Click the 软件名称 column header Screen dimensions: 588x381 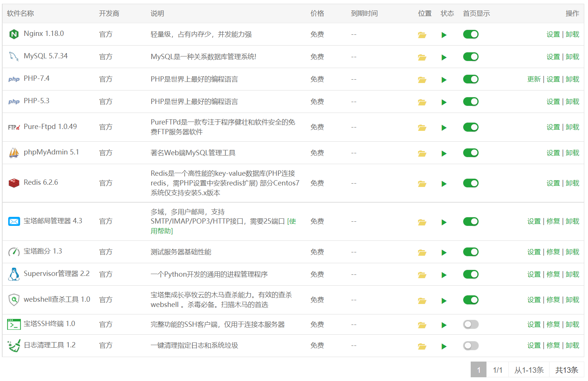21,13
